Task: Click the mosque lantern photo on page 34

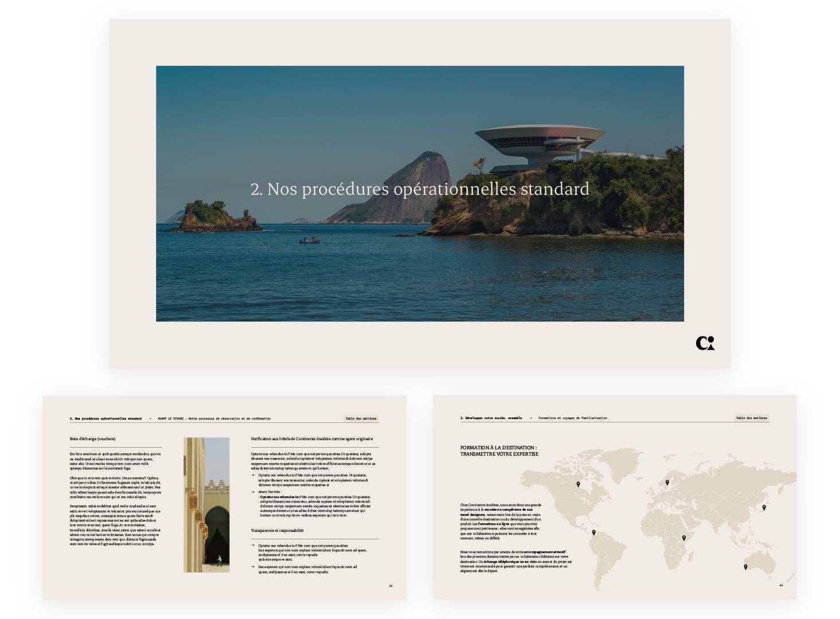Action: coord(206,505)
